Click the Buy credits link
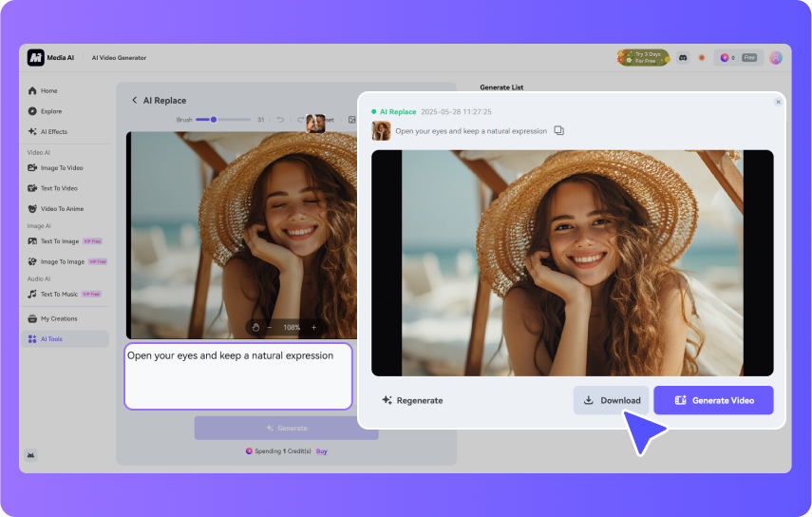The height and width of the screenshot is (517, 812). click(322, 451)
